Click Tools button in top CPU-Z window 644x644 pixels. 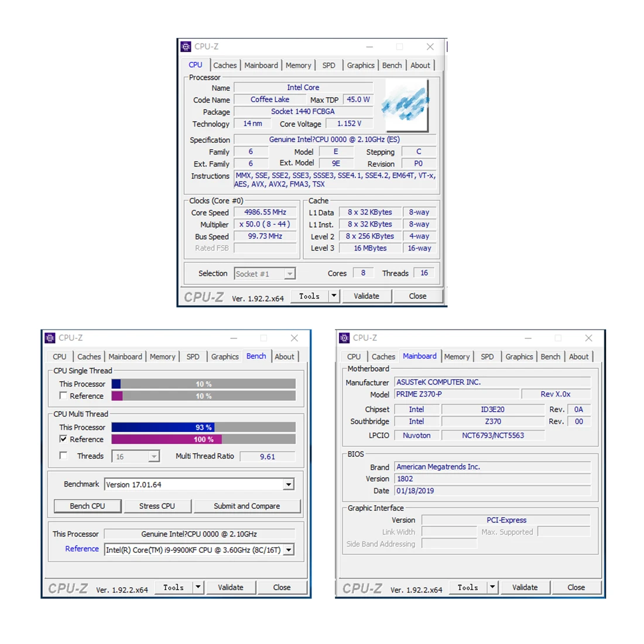coord(309,296)
